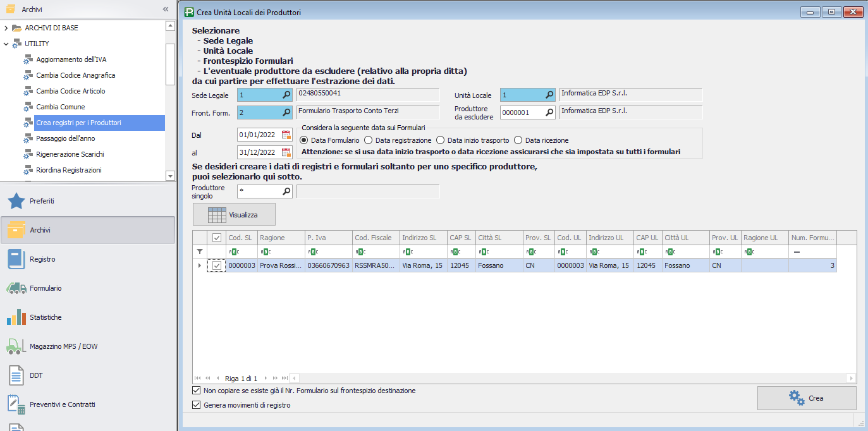Click the Unità Locale lookup magnifier icon
868x431 pixels.
click(x=549, y=95)
